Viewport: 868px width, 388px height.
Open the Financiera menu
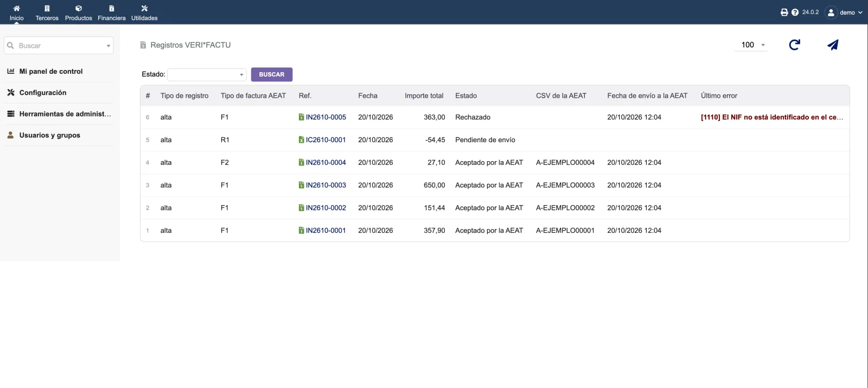tap(112, 13)
